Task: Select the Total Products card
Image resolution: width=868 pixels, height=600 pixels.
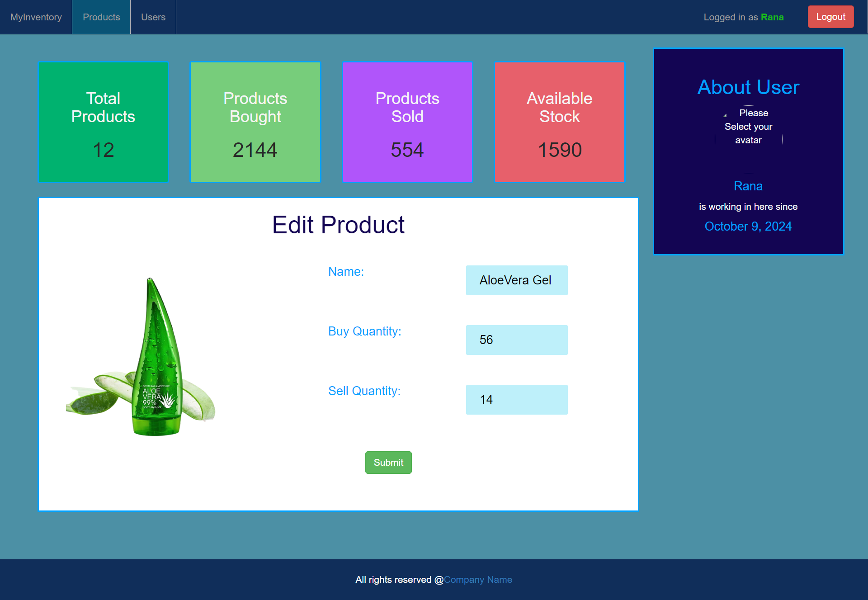Action: 104,122
